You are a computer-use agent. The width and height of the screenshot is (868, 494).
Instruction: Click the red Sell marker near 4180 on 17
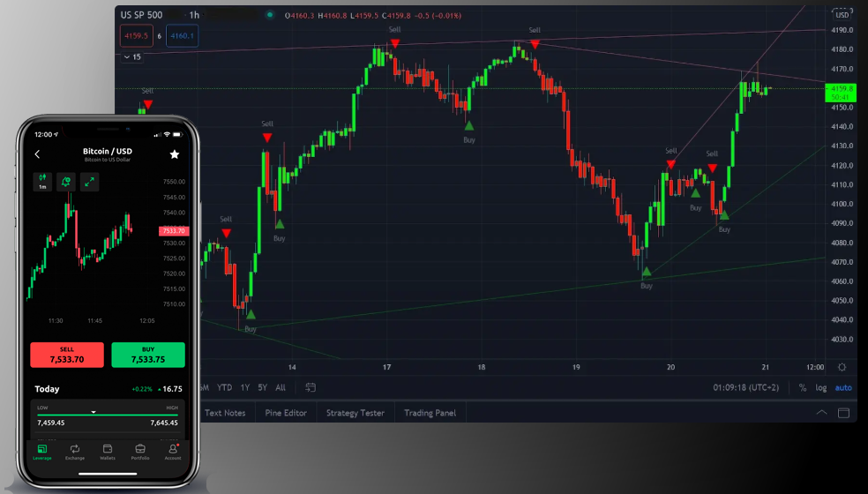point(394,42)
